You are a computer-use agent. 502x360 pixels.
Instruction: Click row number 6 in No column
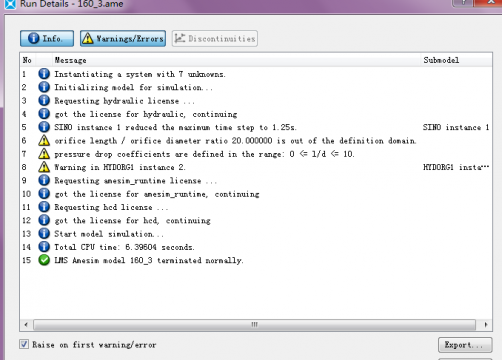click(x=24, y=141)
